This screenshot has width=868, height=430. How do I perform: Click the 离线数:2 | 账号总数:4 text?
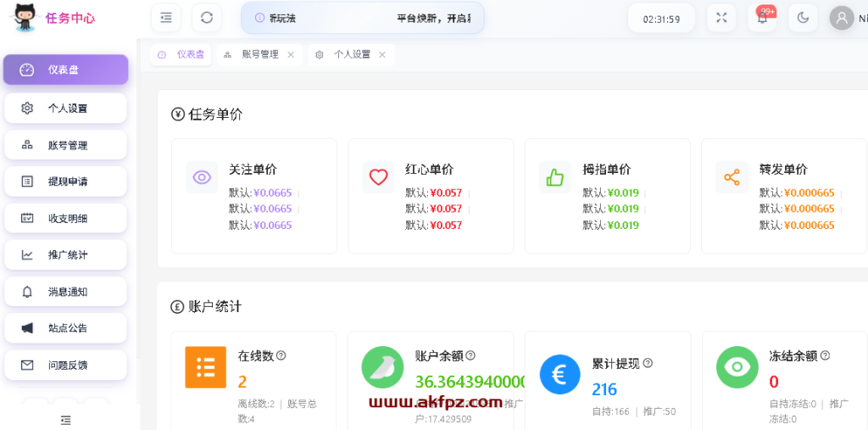click(277, 411)
